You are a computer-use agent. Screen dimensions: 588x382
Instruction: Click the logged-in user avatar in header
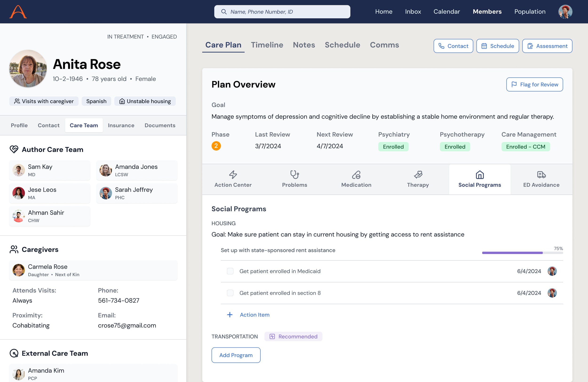(565, 12)
